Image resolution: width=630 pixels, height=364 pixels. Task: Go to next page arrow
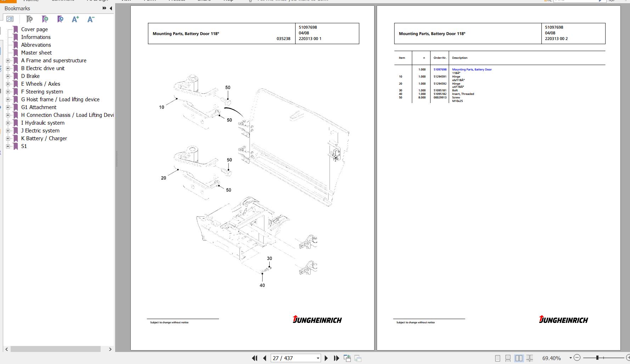(326, 358)
